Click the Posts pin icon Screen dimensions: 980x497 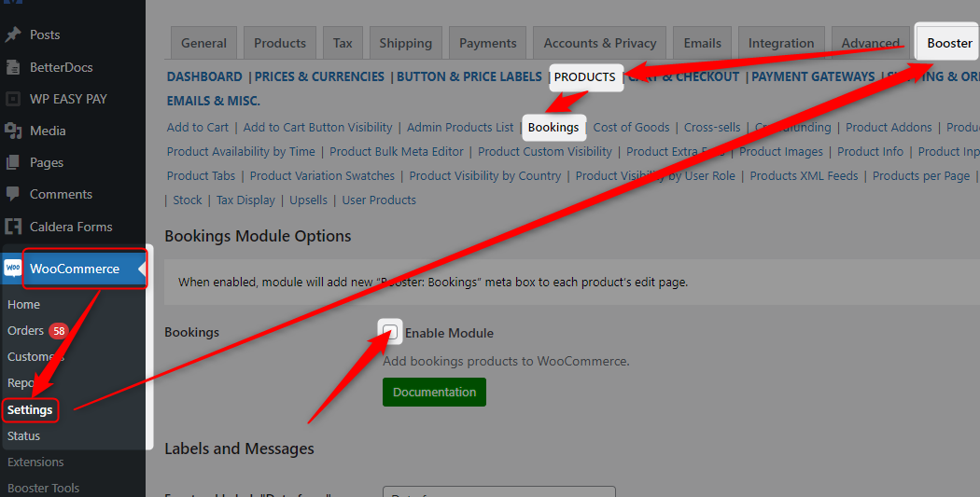[12, 35]
